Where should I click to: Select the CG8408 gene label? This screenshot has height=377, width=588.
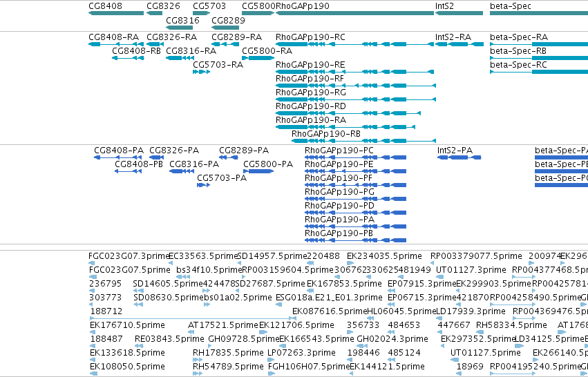106,6
